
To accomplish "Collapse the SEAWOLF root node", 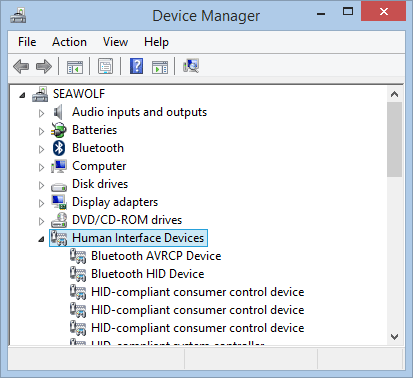I will (22, 95).
